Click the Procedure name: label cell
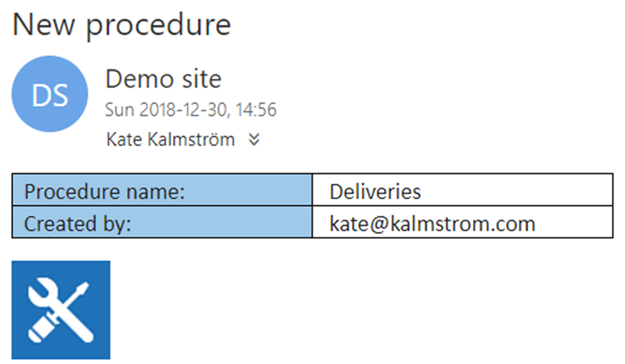 162,190
